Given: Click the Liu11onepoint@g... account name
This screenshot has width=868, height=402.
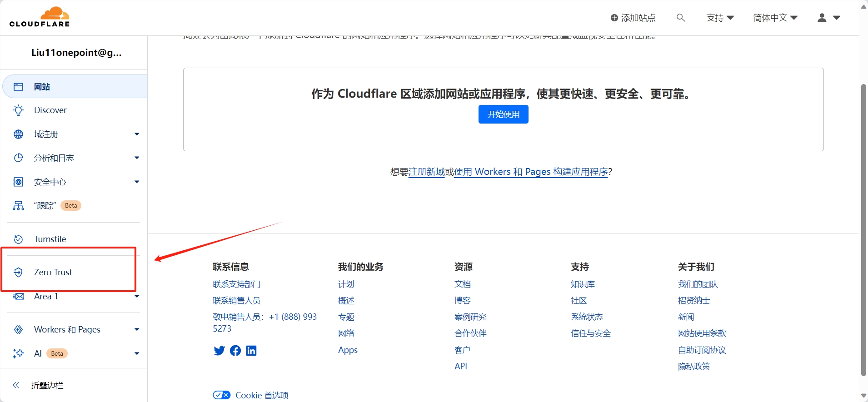Looking at the screenshot, I should [76, 53].
